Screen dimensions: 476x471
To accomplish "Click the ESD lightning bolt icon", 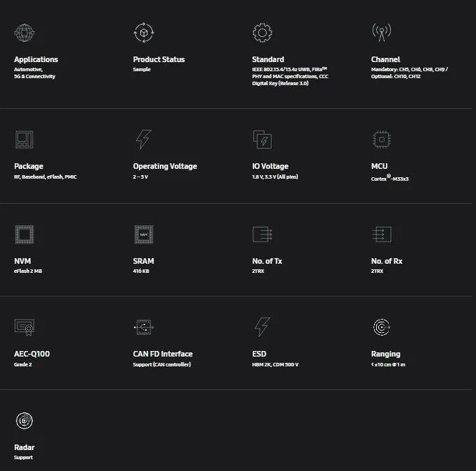I will (x=262, y=327).
